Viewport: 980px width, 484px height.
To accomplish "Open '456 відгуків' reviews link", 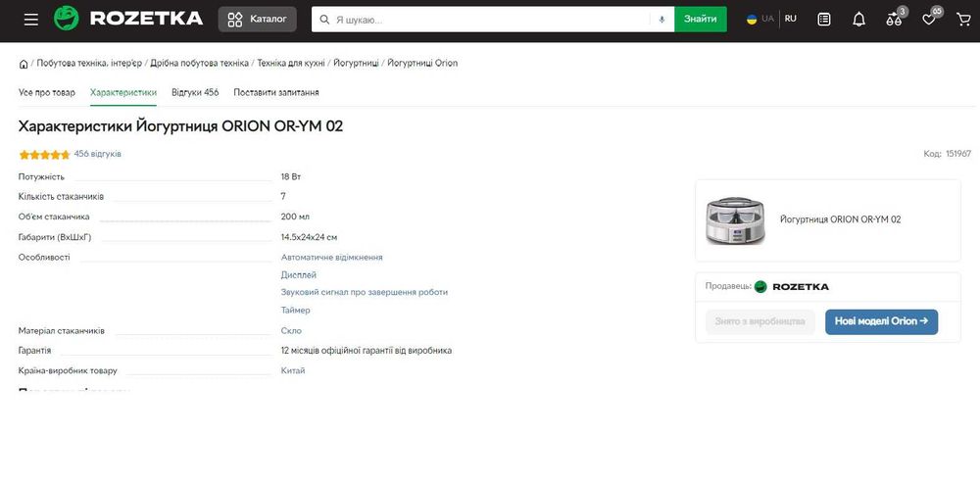I will click(97, 154).
